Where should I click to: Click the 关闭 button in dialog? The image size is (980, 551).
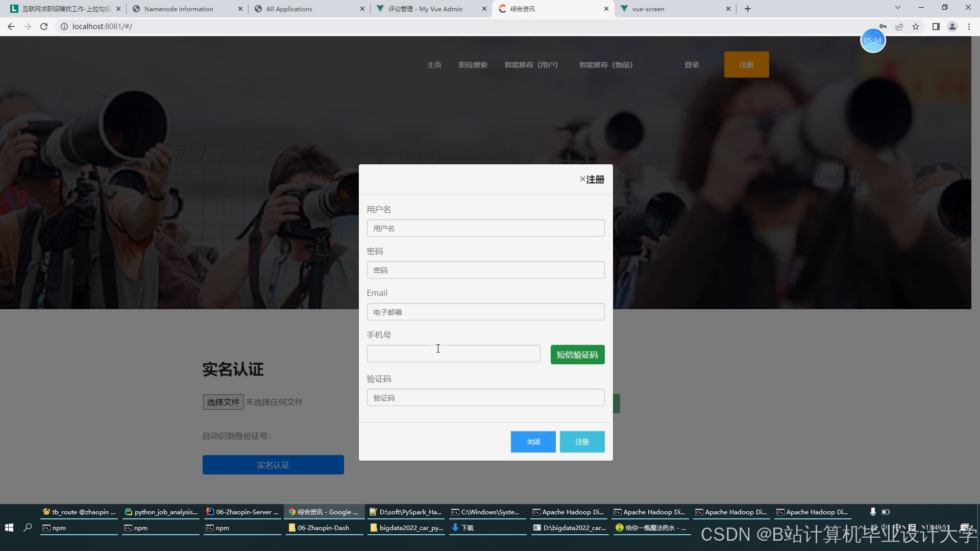tap(533, 442)
